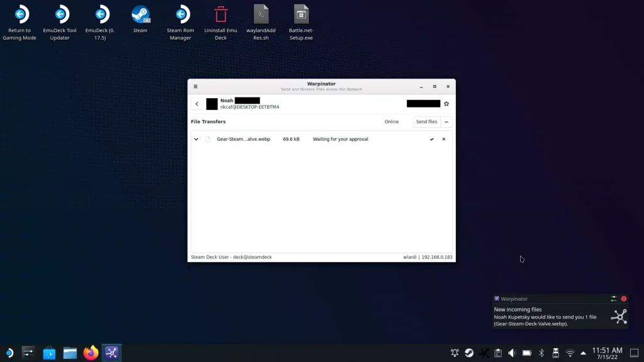Click the Show Desktop taskbar button

tap(634, 353)
